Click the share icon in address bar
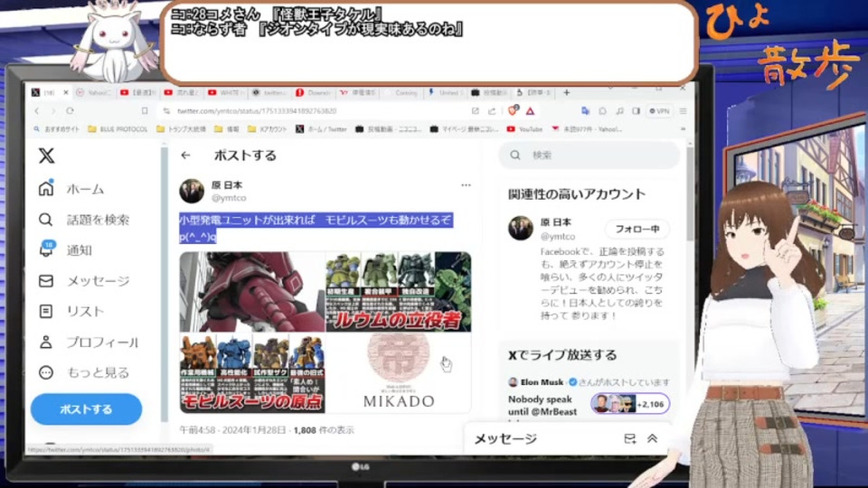The height and width of the screenshot is (488, 868). [x=492, y=111]
